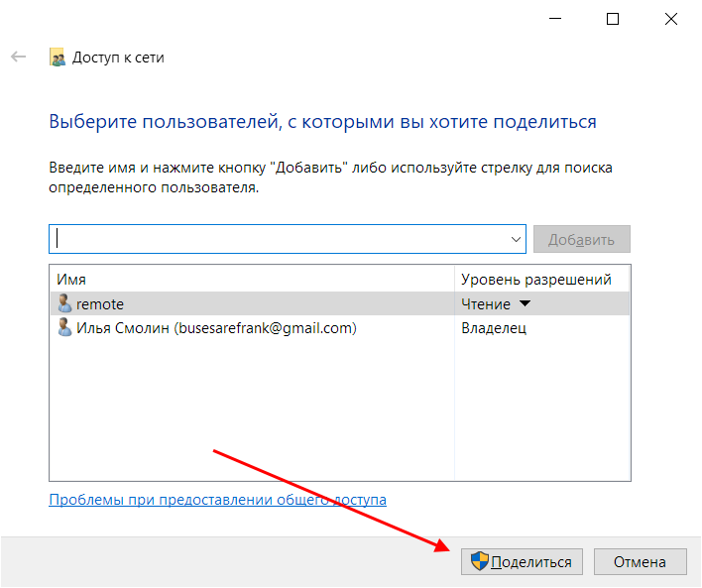
Task: Click the shield icon on Поделиться button
Action: pos(480,561)
